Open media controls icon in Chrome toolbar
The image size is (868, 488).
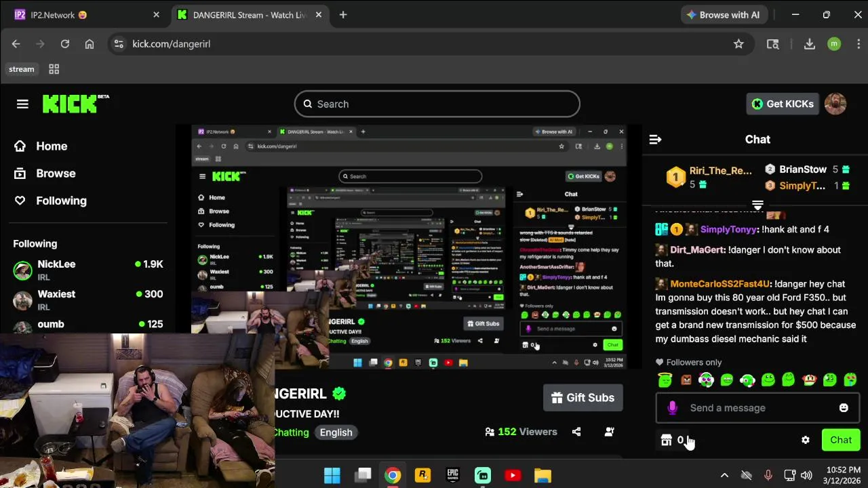(773, 44)
